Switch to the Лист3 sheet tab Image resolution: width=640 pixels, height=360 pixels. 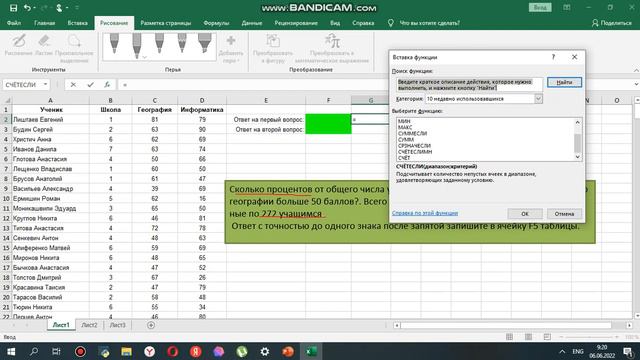point(118,325)
